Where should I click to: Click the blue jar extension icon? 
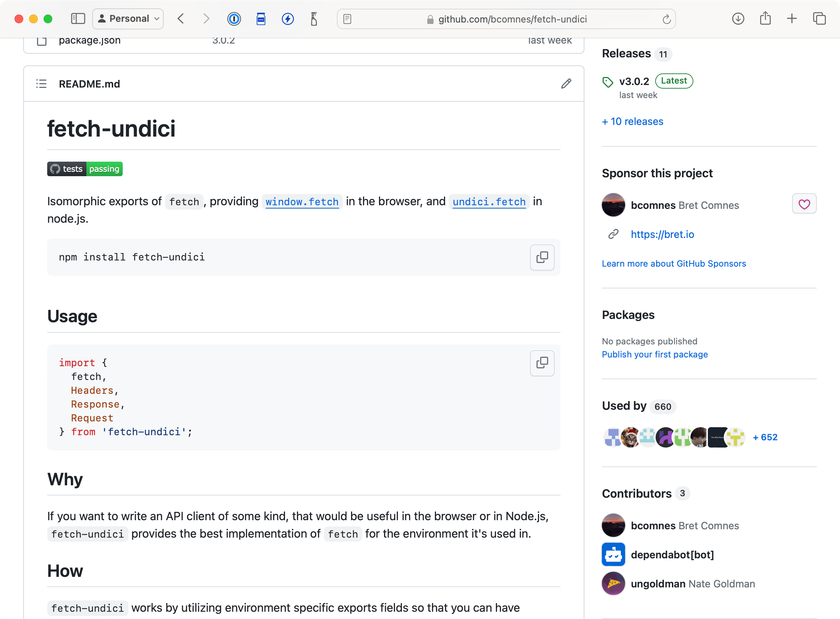pyautogui.click(x=261, y=19)
